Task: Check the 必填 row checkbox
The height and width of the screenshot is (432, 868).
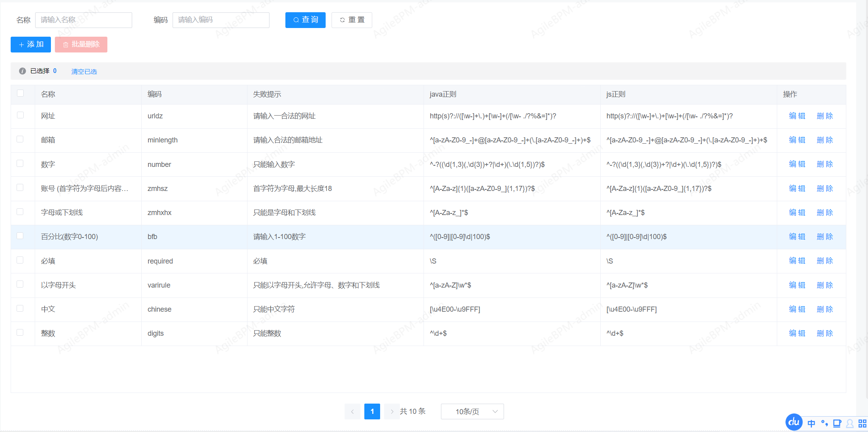Action: click(x=21, y=260)
